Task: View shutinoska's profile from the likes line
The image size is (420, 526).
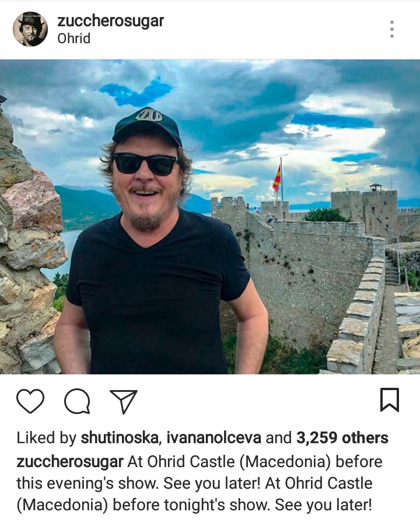Action: pyautogui.click(x=120, y=438)
